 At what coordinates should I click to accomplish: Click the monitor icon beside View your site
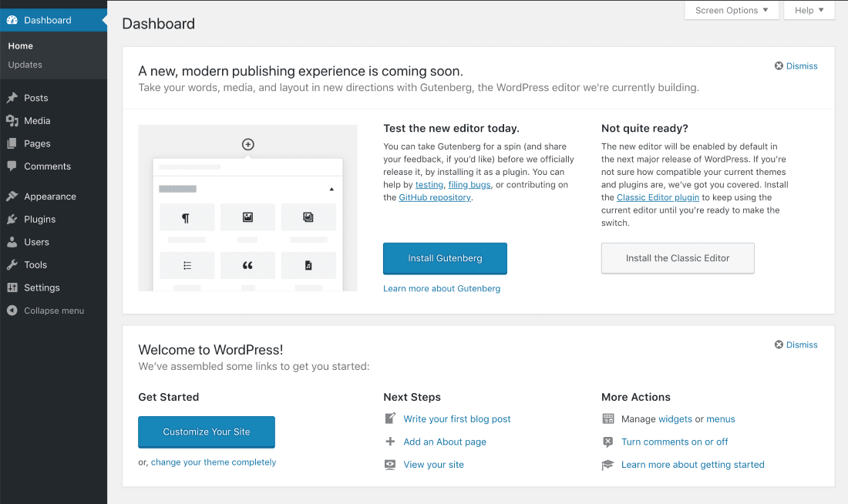tap(390, 465)
